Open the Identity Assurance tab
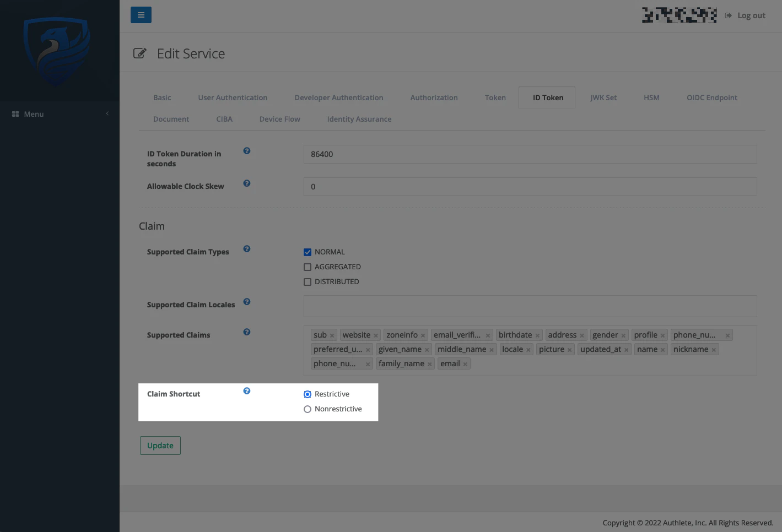This screenshot has height=532, width=782. point(359,118)
